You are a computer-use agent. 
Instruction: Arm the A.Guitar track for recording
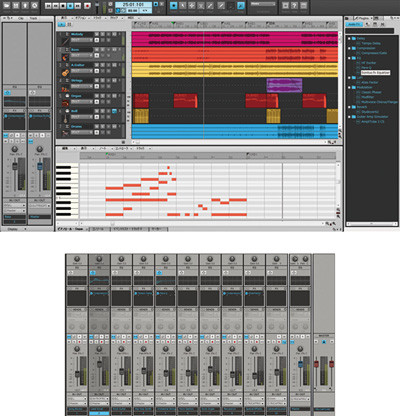click(x=109, y=65)
